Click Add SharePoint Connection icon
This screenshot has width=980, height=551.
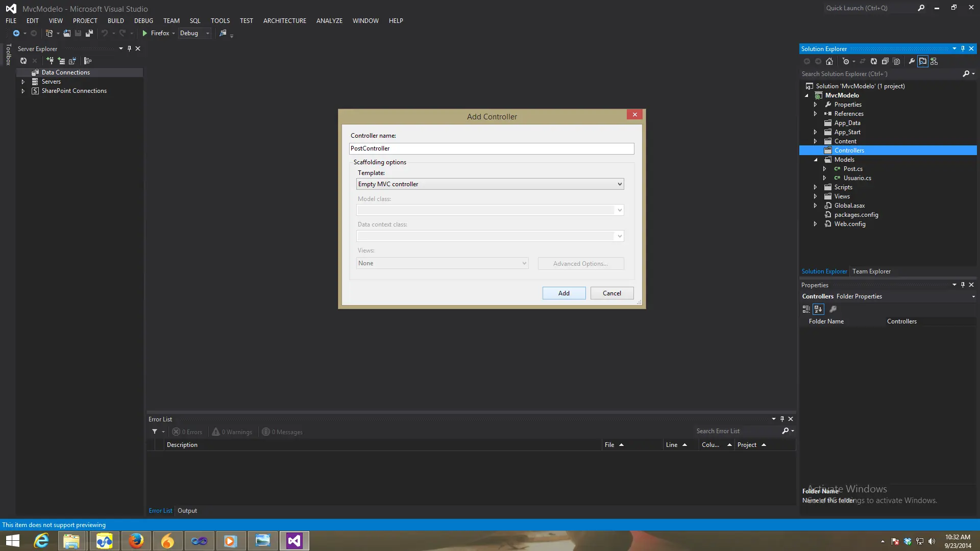[x=72, y=61]
